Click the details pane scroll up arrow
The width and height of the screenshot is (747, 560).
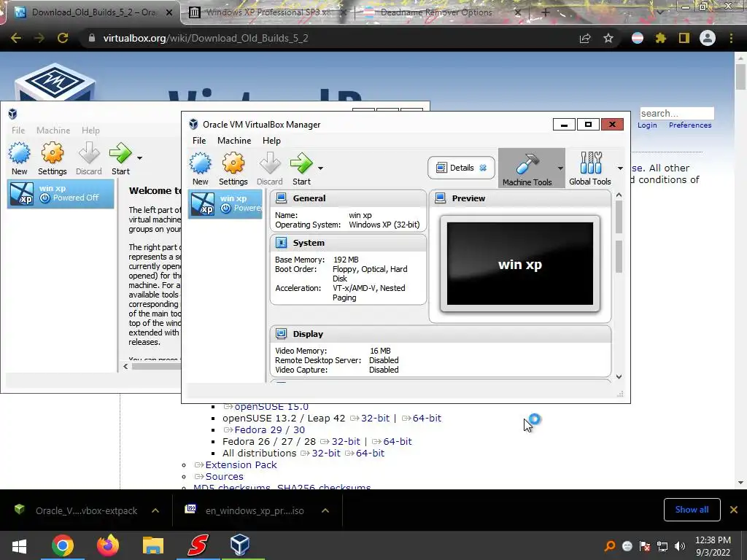point(619,195)
